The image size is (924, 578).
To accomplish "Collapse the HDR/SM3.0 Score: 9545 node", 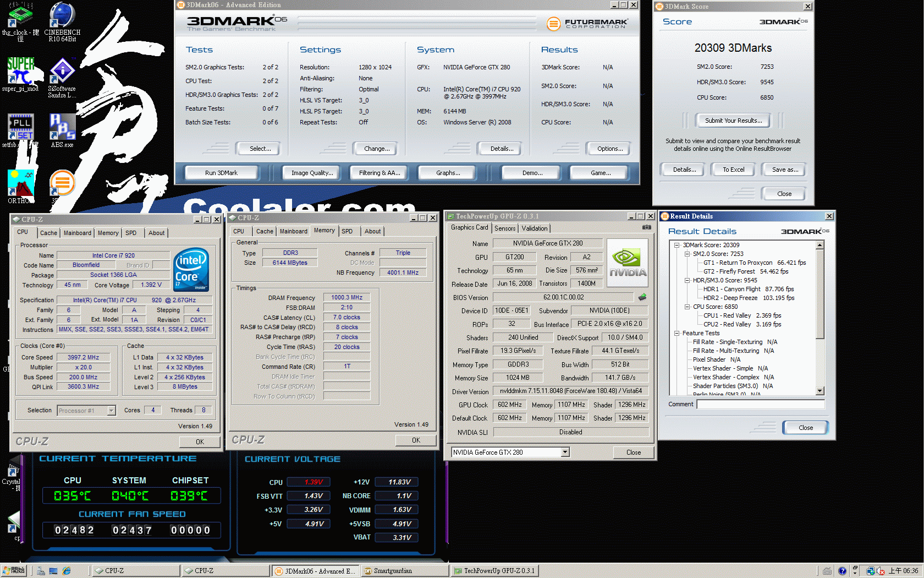I will pyautogui.click(x=687, y=280).
